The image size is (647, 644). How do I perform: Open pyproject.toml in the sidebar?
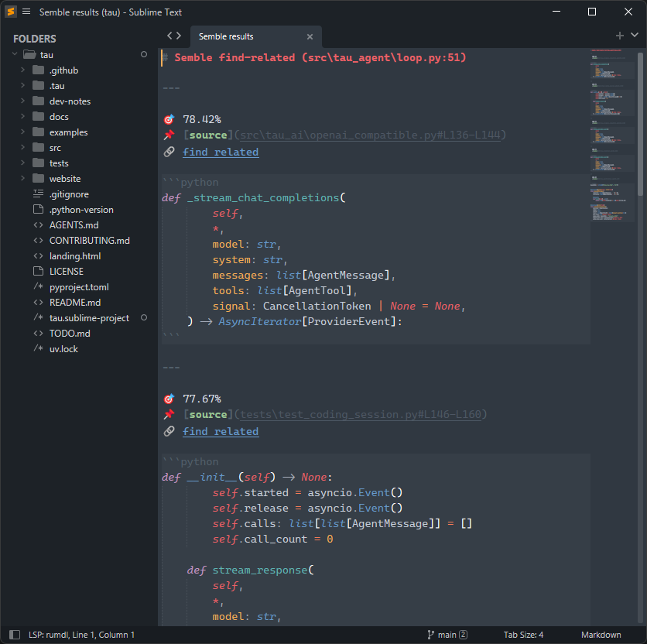pos(79,287)
